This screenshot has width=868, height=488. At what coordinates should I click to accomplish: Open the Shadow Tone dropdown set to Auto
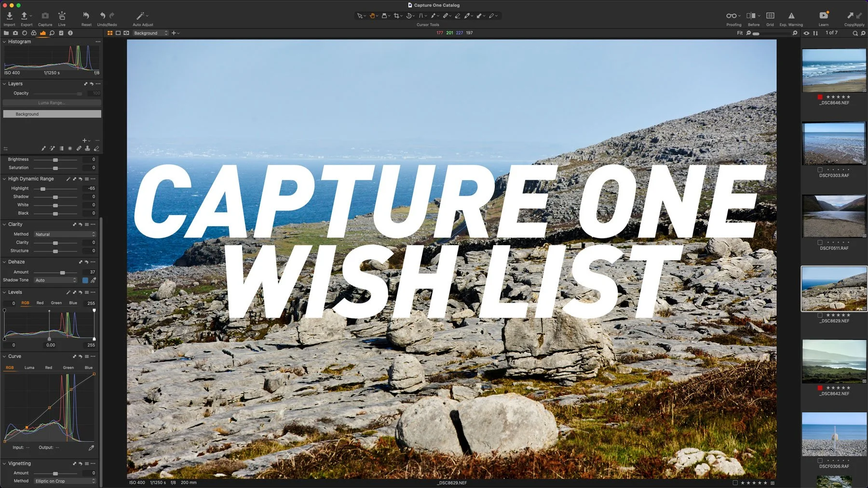(x=54, y=280)
